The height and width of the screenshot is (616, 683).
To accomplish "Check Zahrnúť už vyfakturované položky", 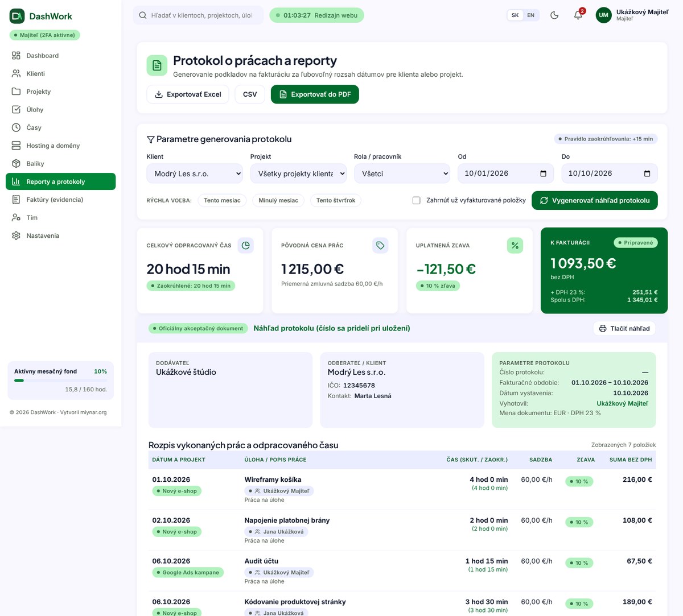I will click(x=417, y=200).
